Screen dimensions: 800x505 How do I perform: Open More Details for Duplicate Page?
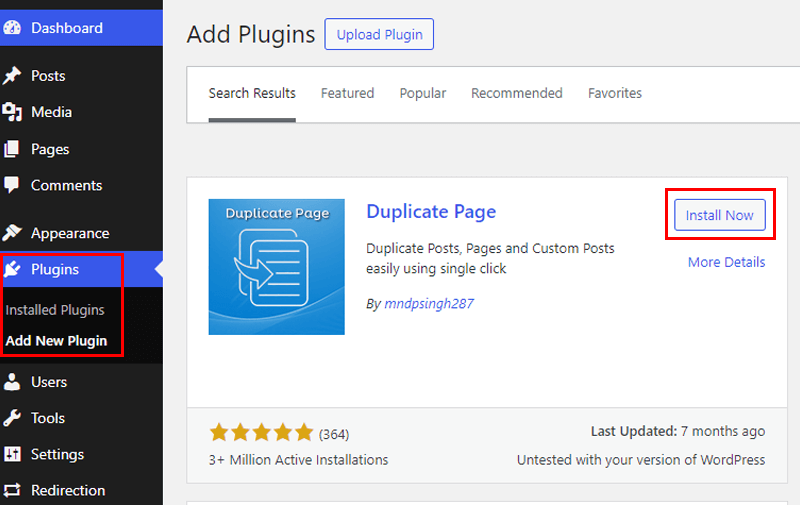[726, 262]
